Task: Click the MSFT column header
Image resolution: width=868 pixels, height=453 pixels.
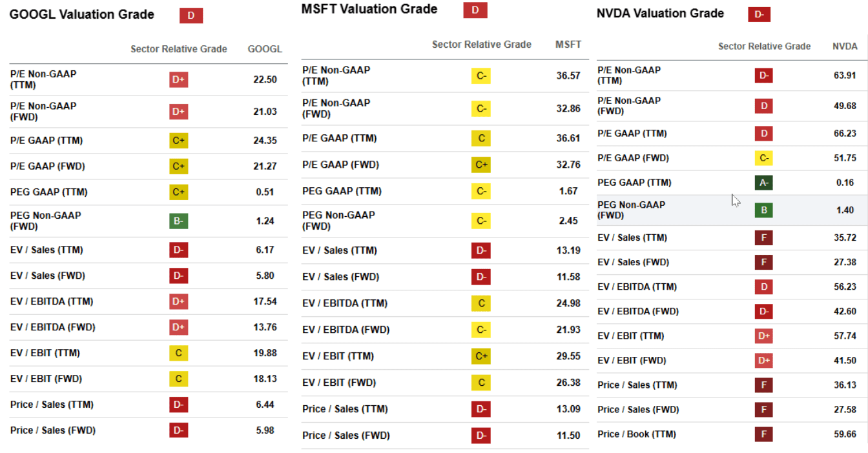Action: pyautogui.click(x=568, y=45)
